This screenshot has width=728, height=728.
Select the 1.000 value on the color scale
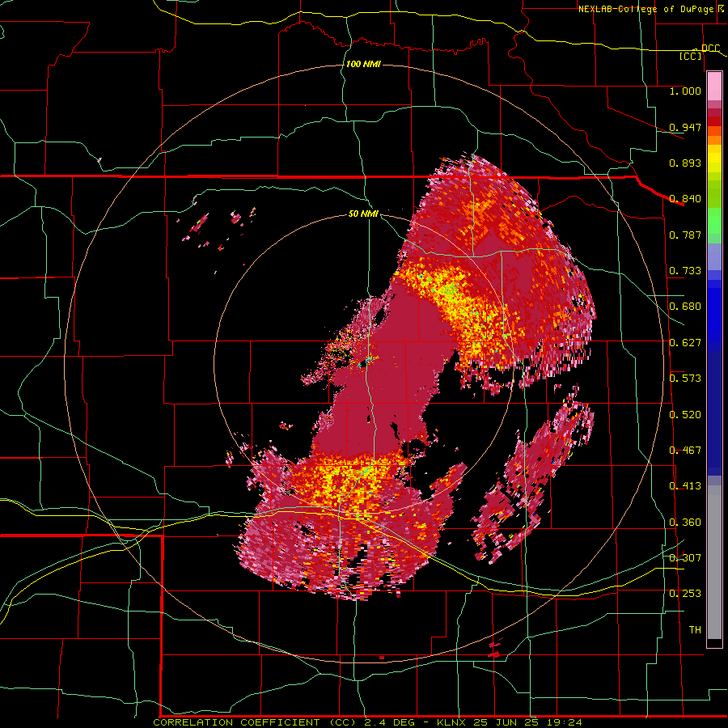[x=685, y=91]
